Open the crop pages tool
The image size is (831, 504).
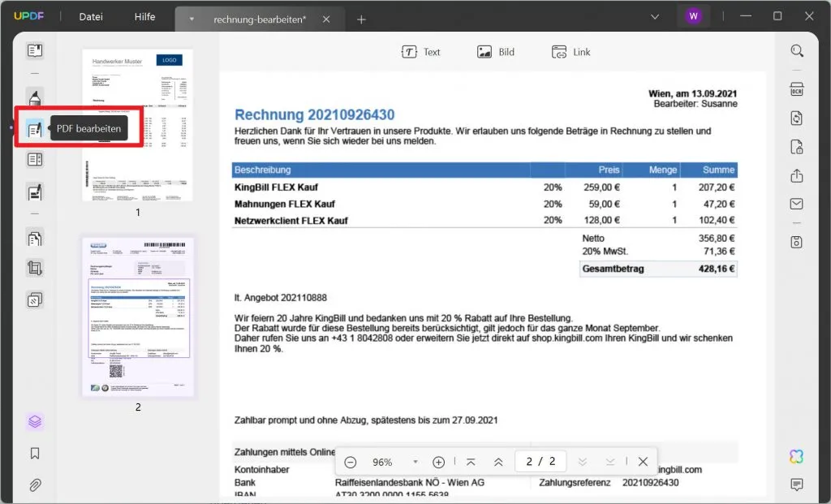(35, 268)
